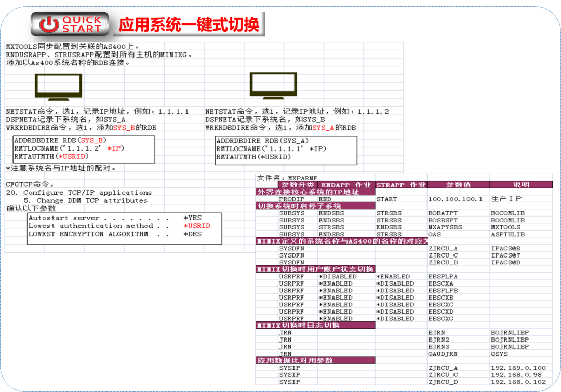Select the 参数值 column header
561x392 pixels.
458,185
